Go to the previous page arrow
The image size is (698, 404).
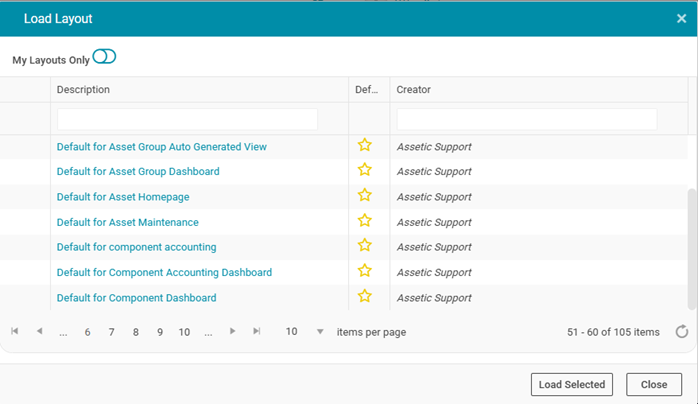coord(39,331)
